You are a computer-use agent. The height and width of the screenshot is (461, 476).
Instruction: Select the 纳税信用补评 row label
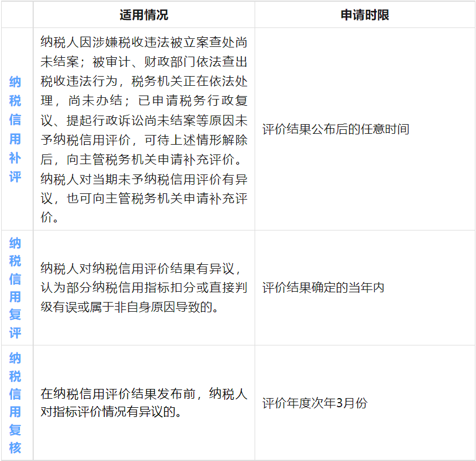pos(15,129)
